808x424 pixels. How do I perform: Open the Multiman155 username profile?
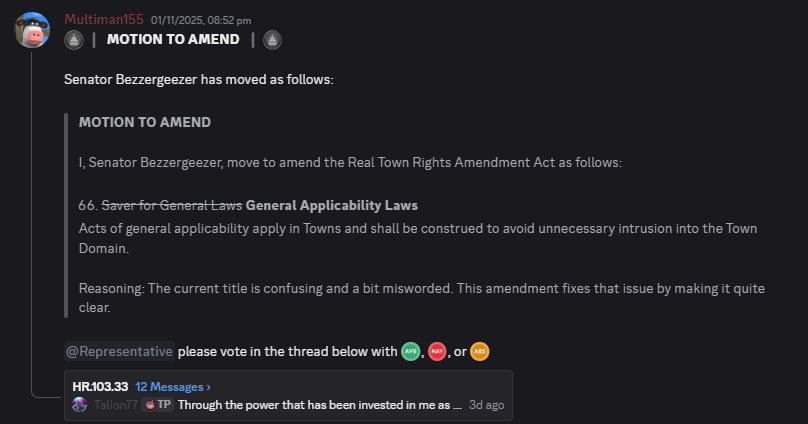click(x=104, y=20)
